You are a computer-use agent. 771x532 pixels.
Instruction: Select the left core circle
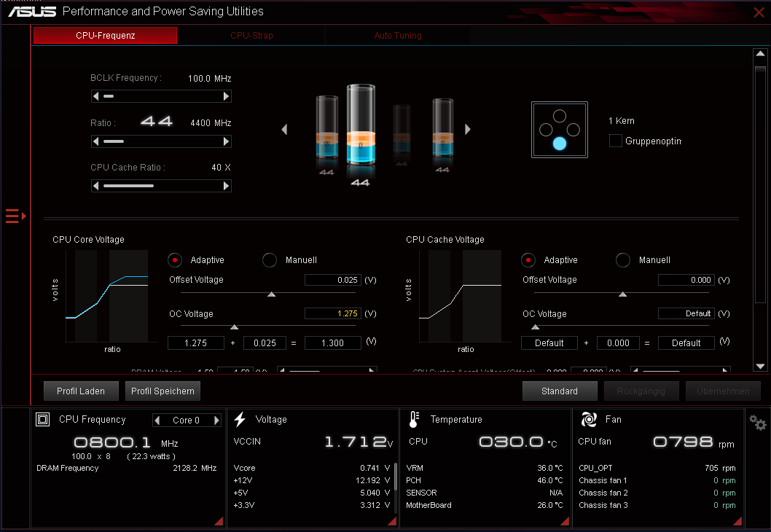[x=546, y=130]
